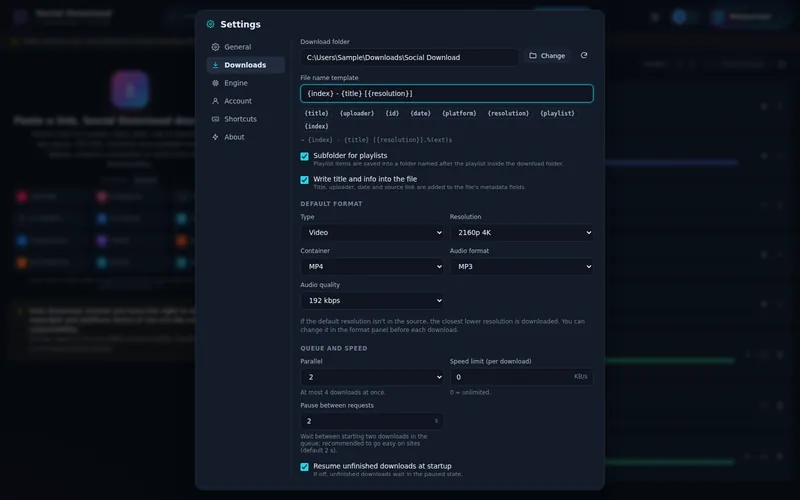The image size is (800, 500).
Task: Click the Change folder button
Action: click(x=547, y=56)
